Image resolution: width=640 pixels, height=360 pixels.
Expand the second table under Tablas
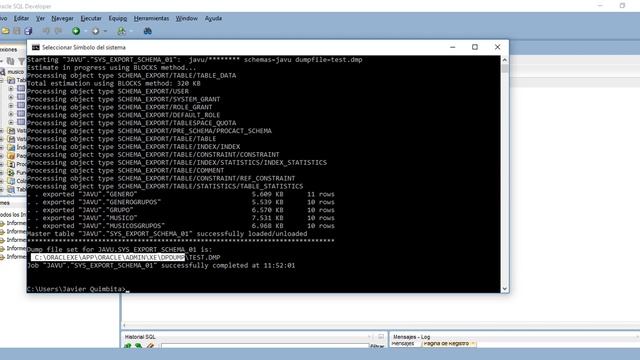[x=11, y=97]
